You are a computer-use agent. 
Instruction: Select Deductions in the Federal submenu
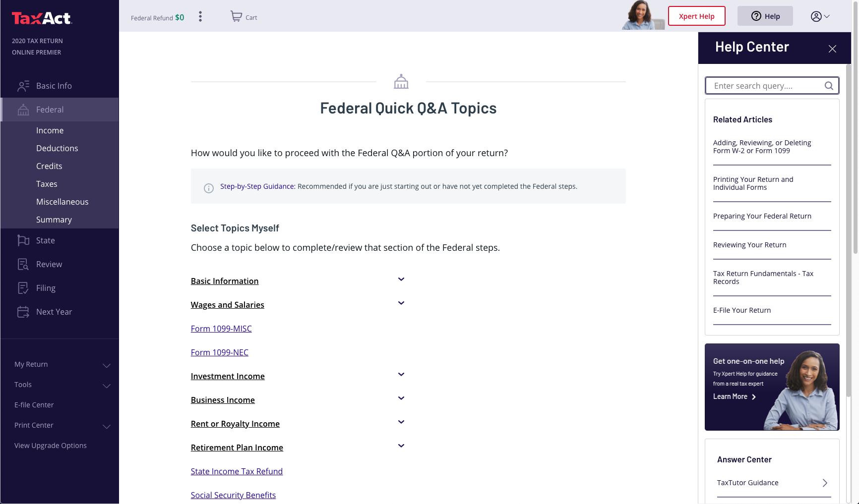point(57,148)
